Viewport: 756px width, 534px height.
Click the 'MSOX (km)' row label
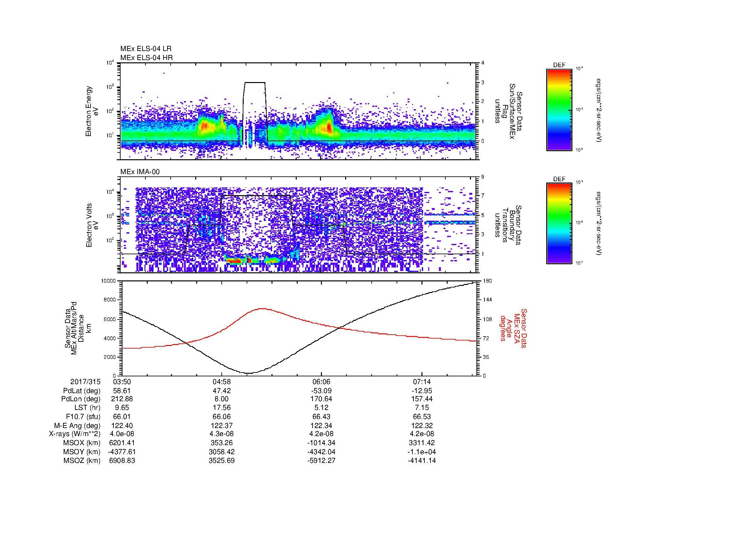tap(82, 443)
